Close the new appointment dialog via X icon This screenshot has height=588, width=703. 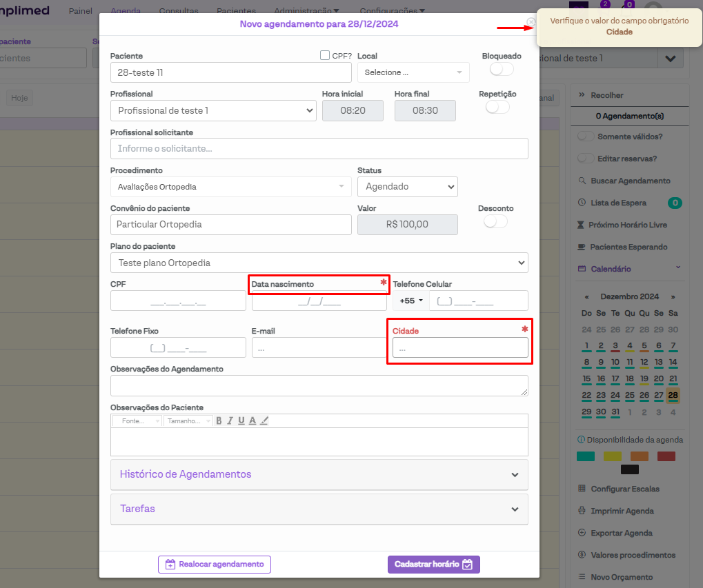click(531, 22)
